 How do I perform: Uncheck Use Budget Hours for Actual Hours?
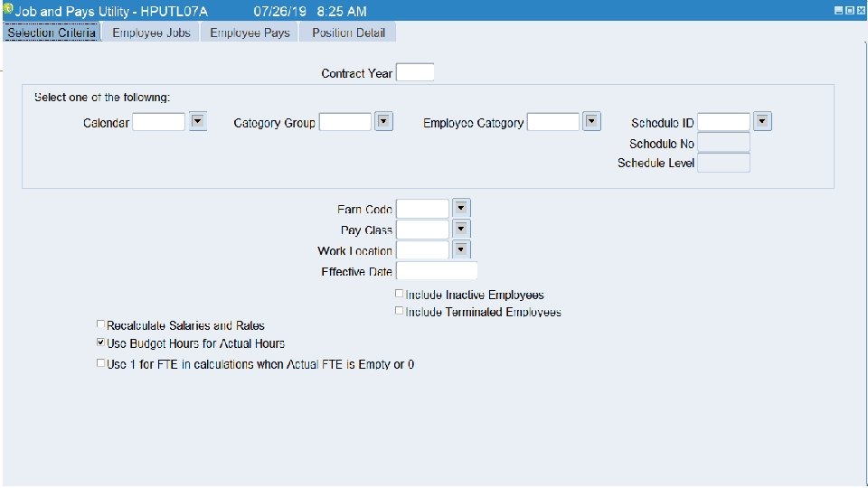click(x=101, y=343)
